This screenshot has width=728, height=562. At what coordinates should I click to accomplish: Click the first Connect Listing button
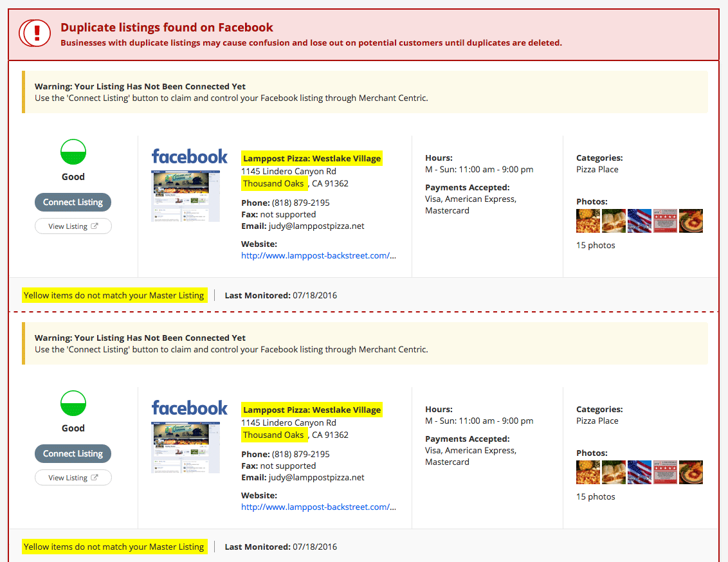point(73,203)
